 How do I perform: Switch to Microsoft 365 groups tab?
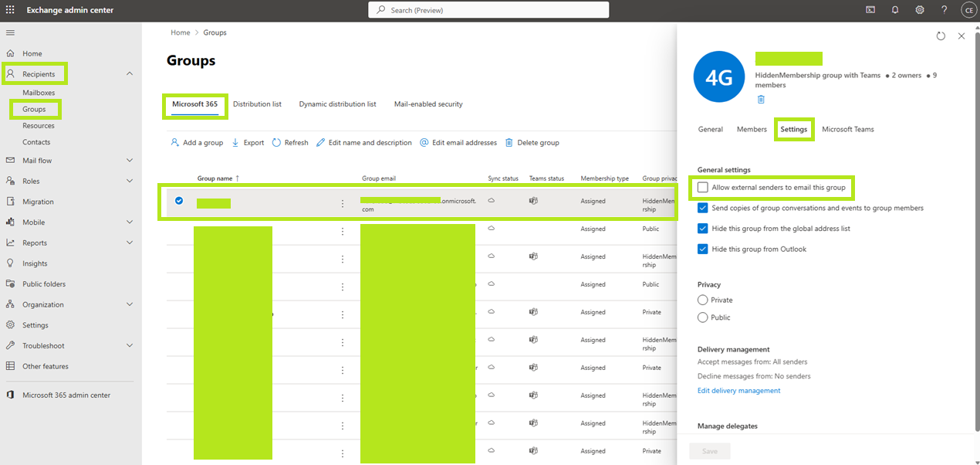tap(194, 104)
